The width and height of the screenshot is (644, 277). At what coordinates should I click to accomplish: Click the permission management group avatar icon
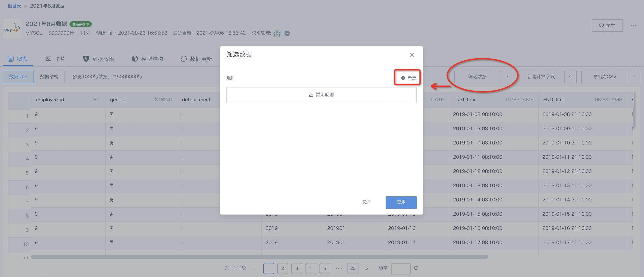pyautogui.click(x=277, y=33)
